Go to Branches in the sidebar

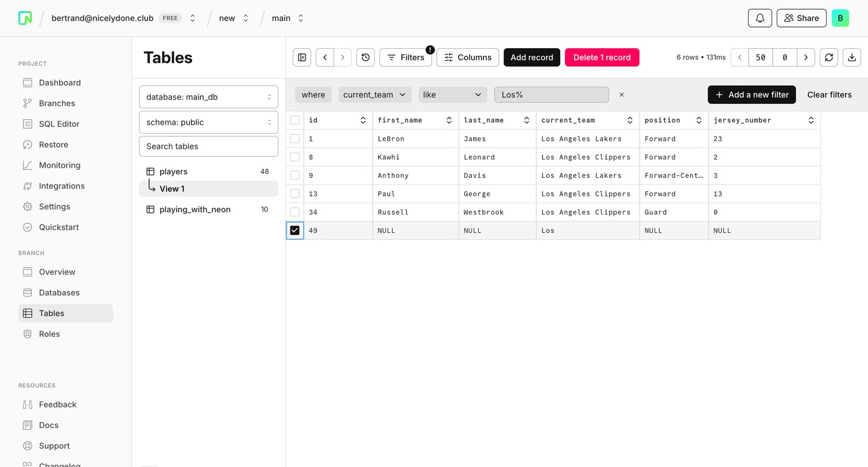pyautogui.click(x=57, y=103)
